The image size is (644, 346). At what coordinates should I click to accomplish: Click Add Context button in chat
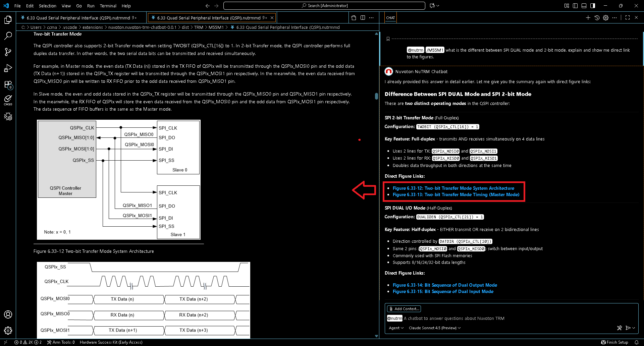click(x=404, y=309)
